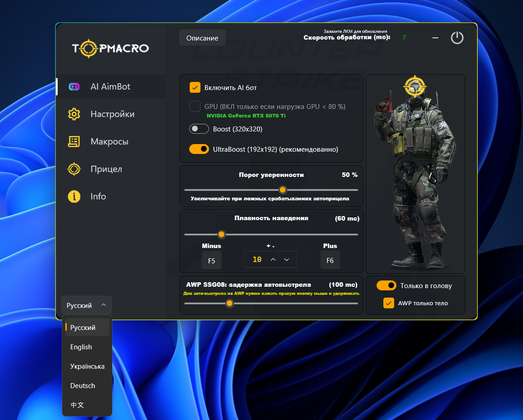
Task: Increase the step value with up chevron
Action: [273, 259]
